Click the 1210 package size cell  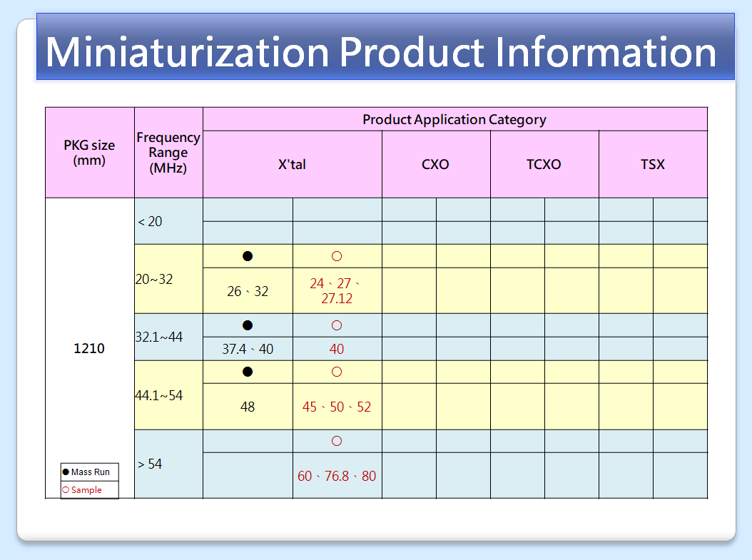[x=89, y=348]
